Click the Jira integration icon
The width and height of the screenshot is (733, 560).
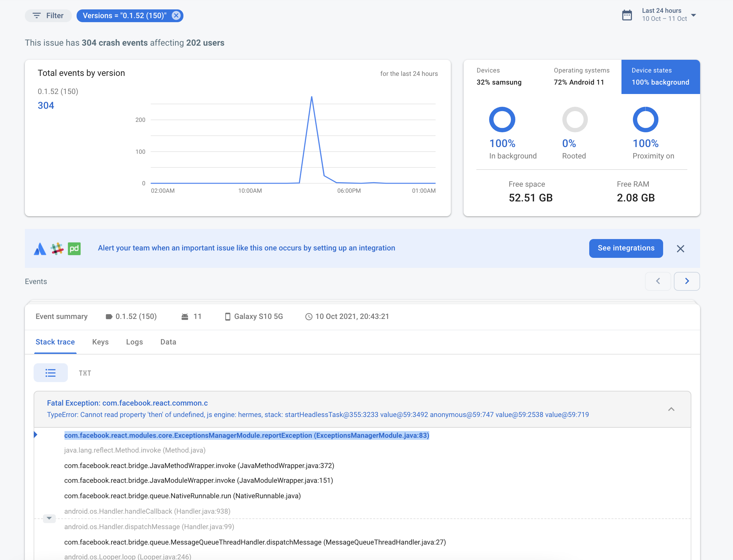coord(40,249)
